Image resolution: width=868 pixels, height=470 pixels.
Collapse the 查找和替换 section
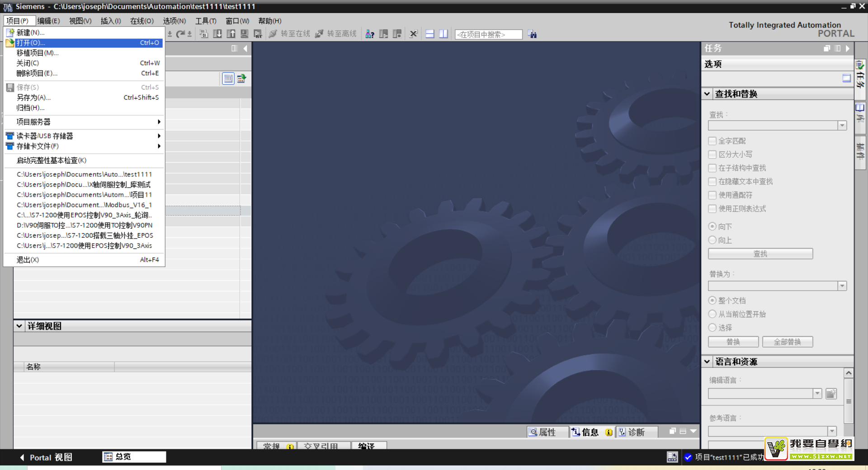[707, 94]
